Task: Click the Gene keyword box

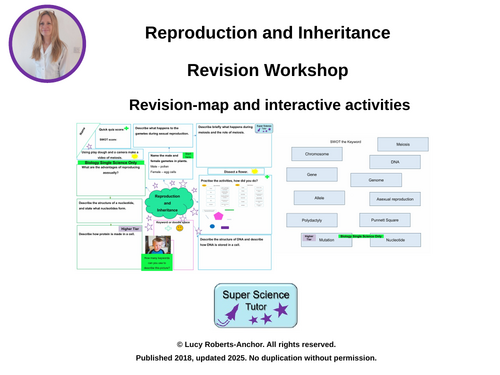Action: (312, 174)
